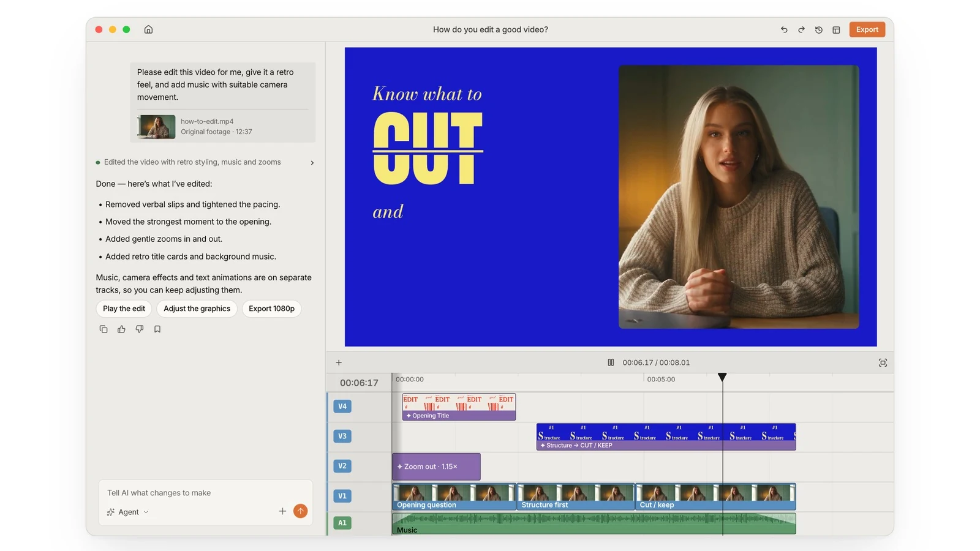Send the message with the orange arrow
Screen dimensions: 980x551
pos(300,511)
